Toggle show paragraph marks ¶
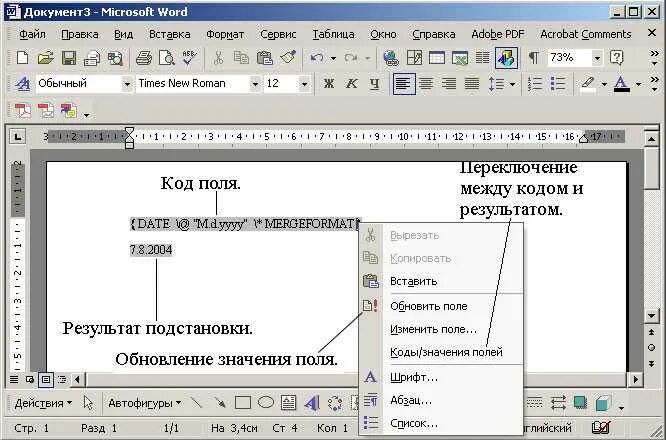 (x=533, y=58)
